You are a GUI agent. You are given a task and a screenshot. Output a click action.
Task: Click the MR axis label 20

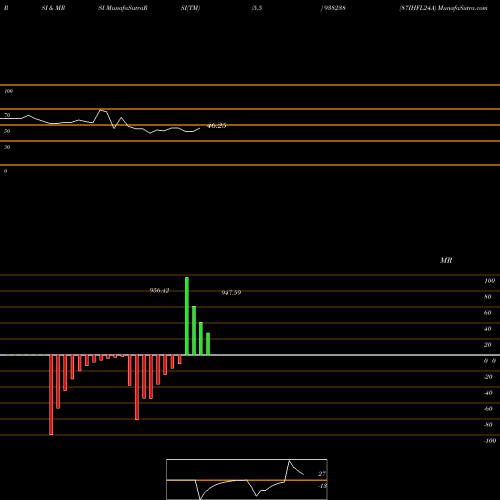point(488,345)
